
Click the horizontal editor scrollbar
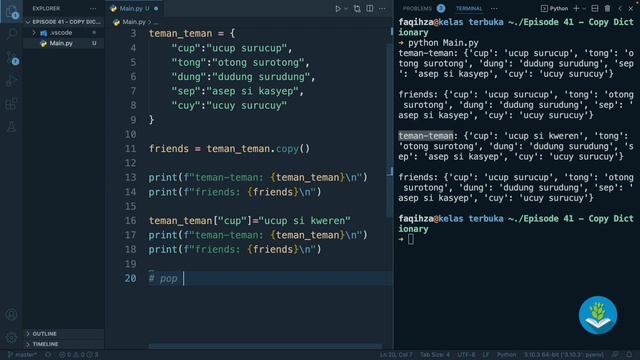coord(265,346)
